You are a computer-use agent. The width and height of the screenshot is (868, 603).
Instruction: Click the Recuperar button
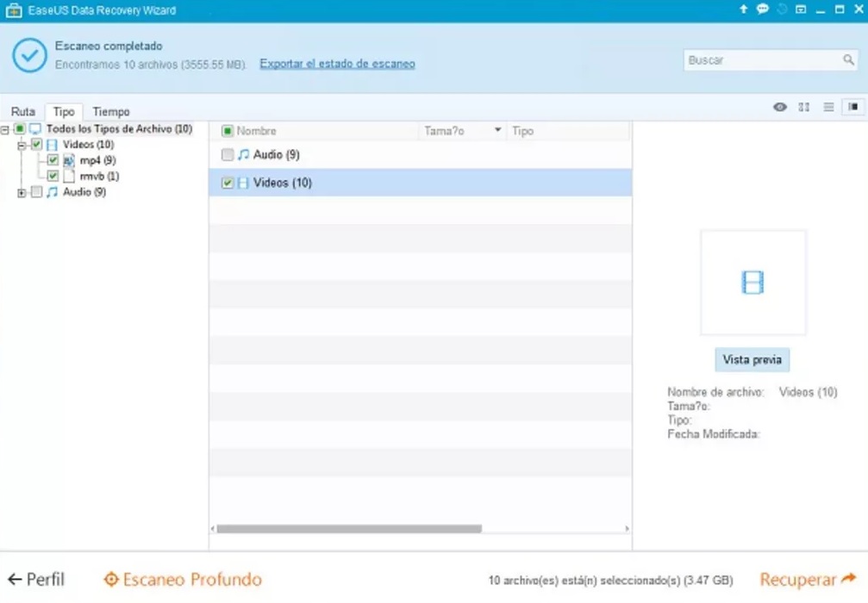[808, 579]
